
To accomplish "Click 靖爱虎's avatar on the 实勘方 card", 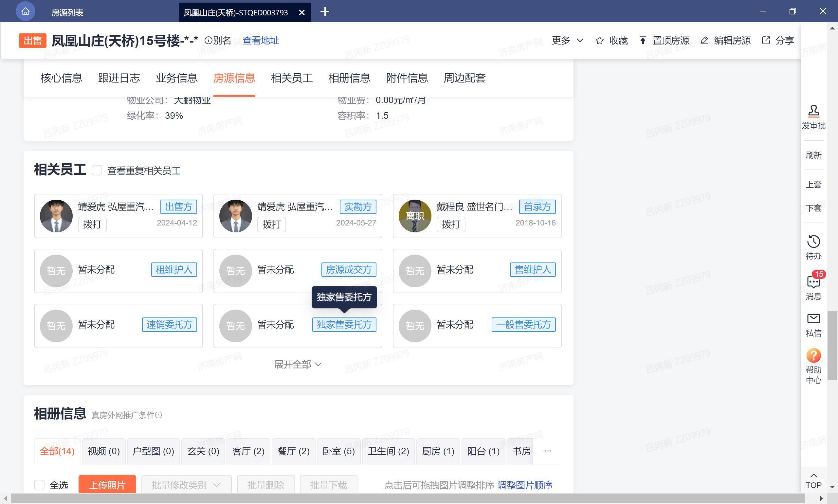I will [x=235, y=216].
